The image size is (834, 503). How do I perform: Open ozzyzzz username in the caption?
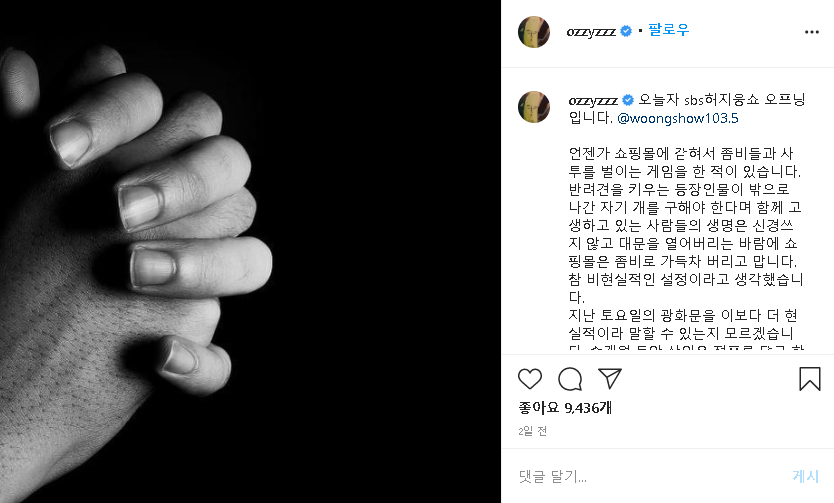click(593, 100)
